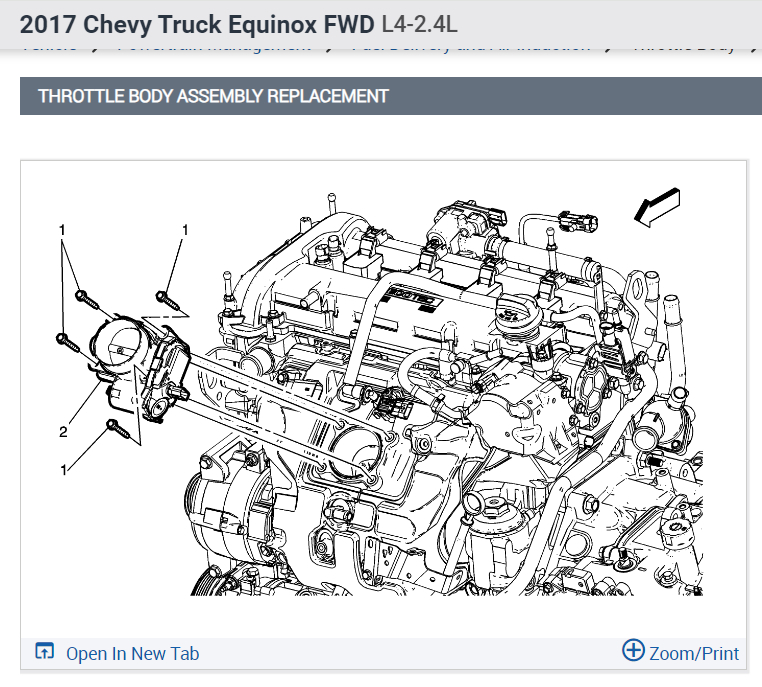Click the L4-2.4L engine label
This screenshot has height=687, width=762.
click(x=419, y=24)
